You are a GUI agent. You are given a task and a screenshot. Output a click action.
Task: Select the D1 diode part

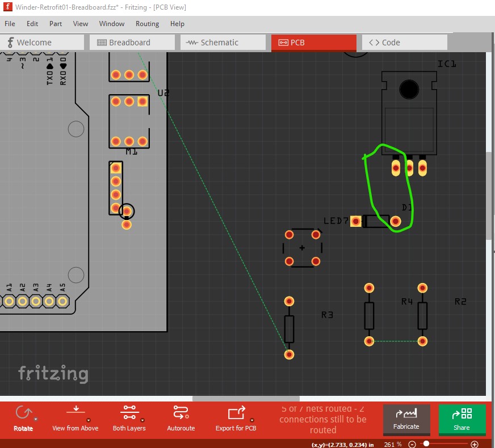tap(376, 221)
